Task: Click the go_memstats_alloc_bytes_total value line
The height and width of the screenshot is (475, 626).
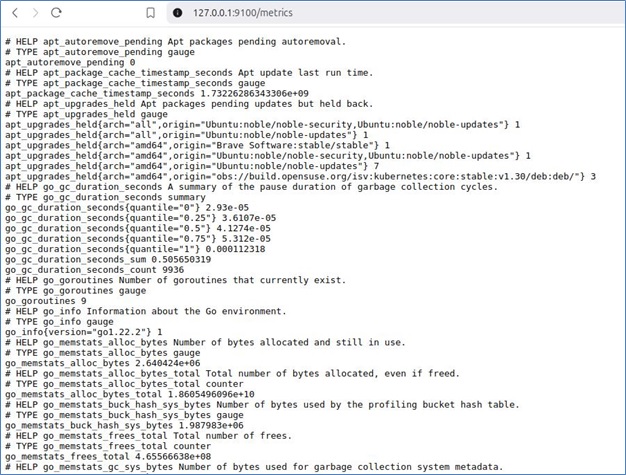Action: tap(130, 394)
